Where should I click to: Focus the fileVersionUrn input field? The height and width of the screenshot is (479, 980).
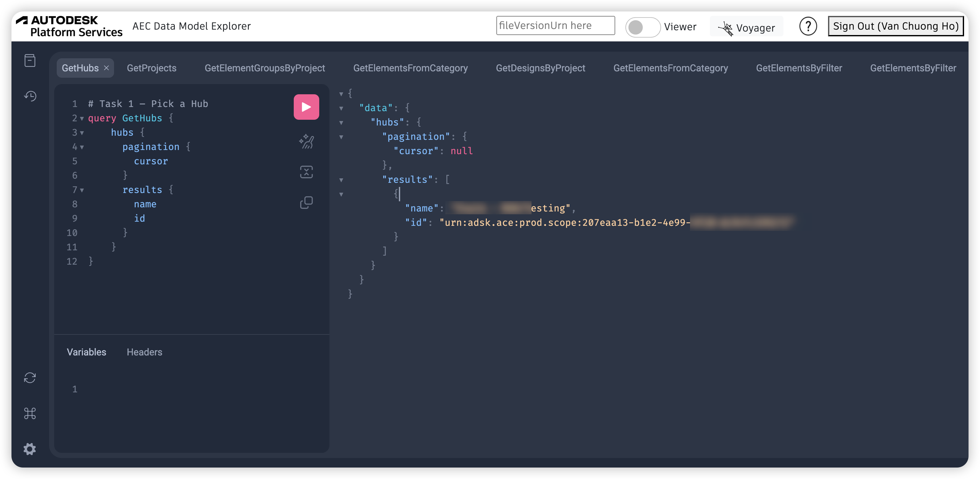click(x=555, y=25)
